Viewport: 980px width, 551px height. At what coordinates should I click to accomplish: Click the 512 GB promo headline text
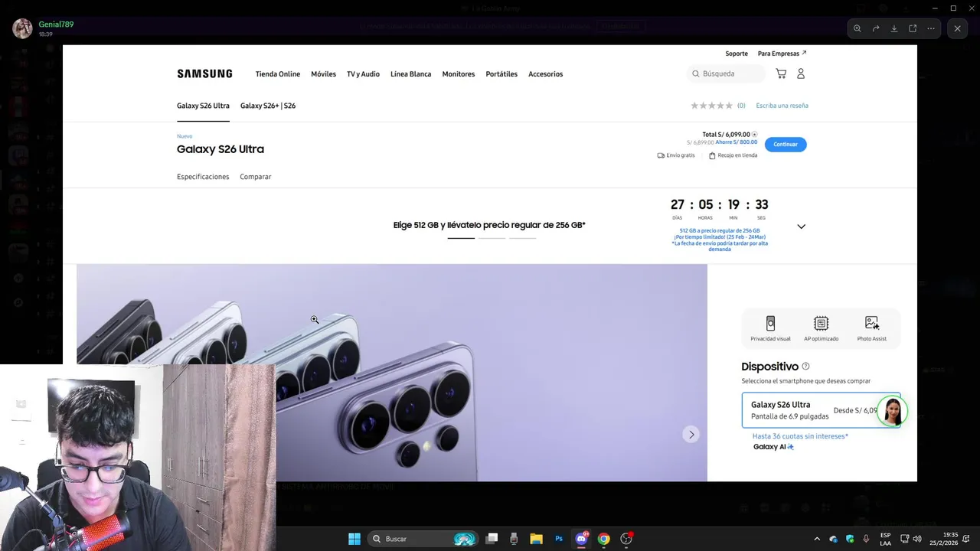489,225
